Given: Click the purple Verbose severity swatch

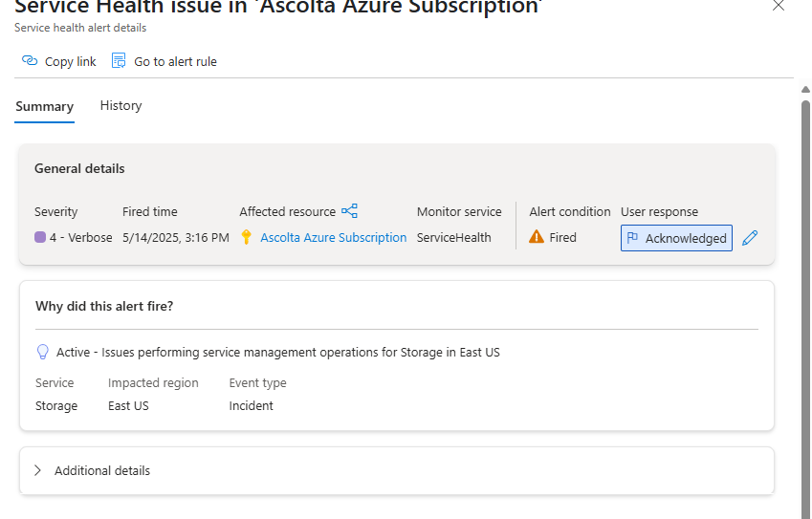Looking at the screenshot, I should point(40,237).
